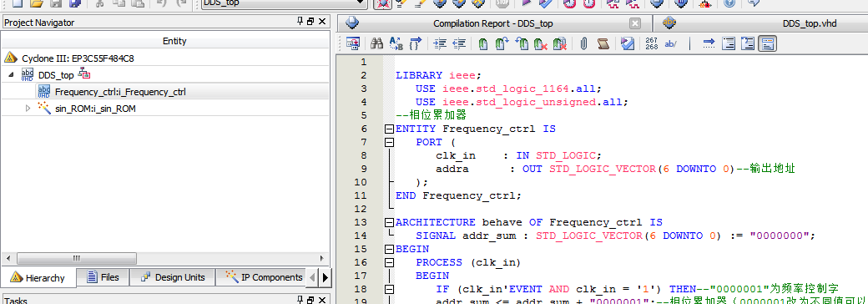
Task: Click the Find binoculars icon
Action: (x=377, y=43)
